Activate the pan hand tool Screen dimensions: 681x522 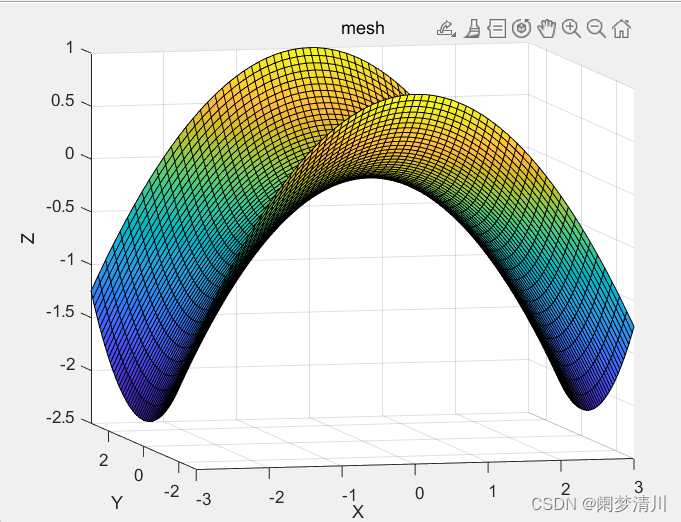546,29
